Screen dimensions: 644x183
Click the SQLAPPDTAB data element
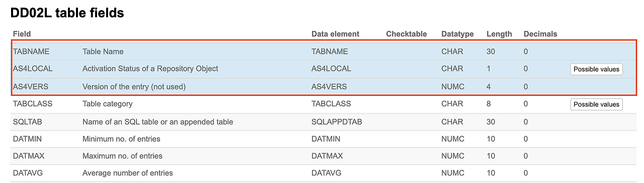click(337, 122)
